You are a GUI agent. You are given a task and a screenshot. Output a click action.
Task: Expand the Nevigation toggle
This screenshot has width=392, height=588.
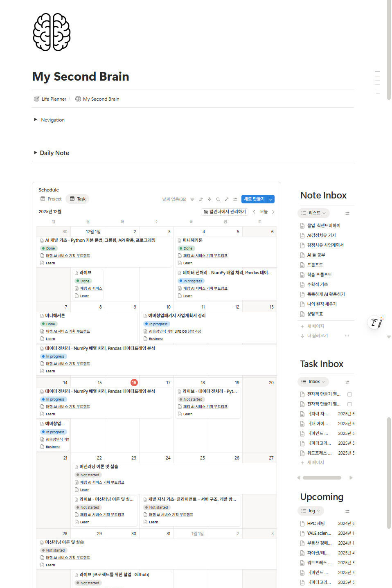(x=36, y=120)
